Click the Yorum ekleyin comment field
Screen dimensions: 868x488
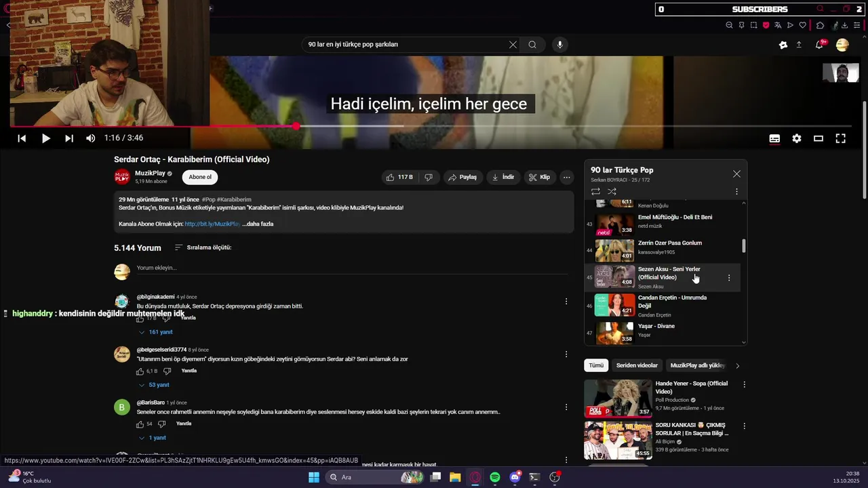[353, 268]
